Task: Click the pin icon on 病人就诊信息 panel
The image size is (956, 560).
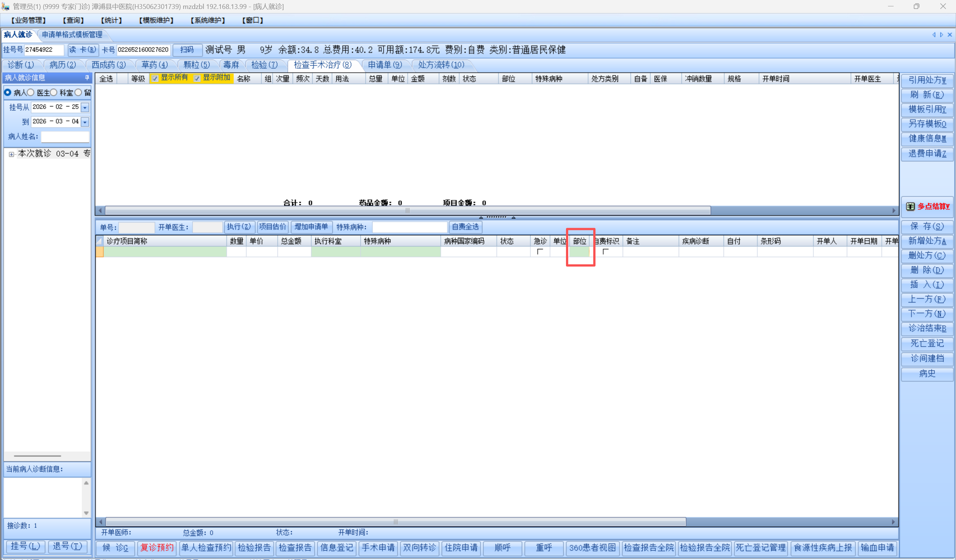Action: pyautogui.click(x=87, y=78)
